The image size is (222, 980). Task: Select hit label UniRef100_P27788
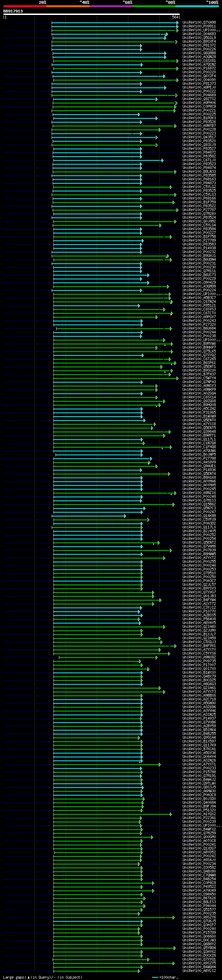[199, 459]
